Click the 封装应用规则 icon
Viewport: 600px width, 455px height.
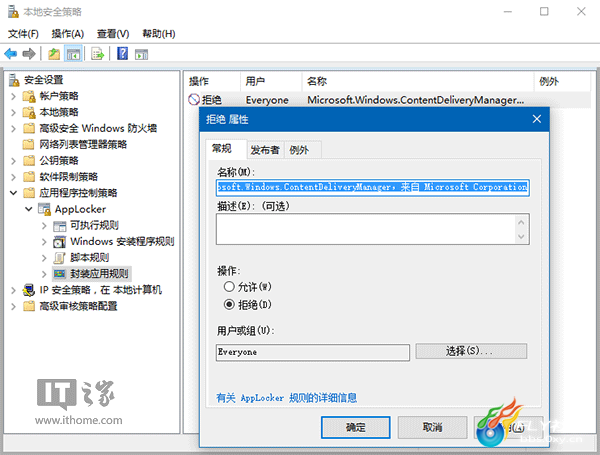pos(60,274)
